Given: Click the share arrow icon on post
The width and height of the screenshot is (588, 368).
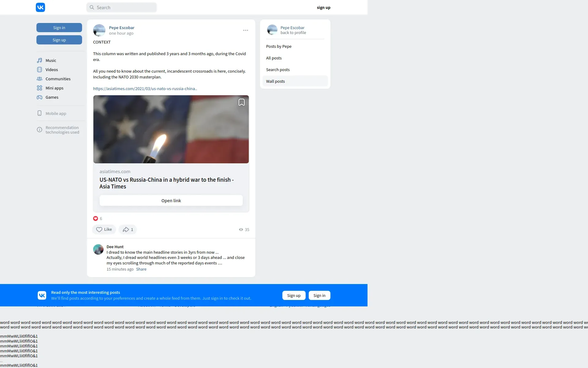Looking at the screenshot, I should click(126, 230).
